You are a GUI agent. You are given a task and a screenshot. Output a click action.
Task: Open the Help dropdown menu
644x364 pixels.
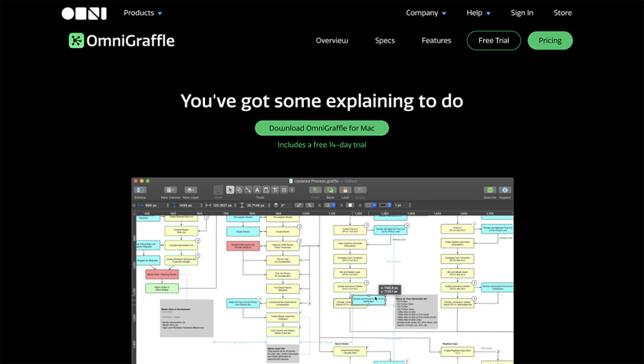point(477,13)
